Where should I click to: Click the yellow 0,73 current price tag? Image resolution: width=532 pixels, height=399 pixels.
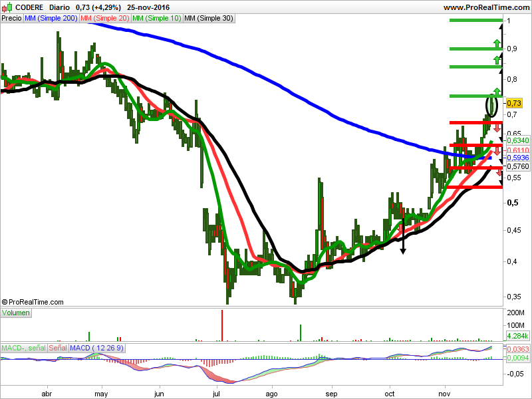coord(514,103)
